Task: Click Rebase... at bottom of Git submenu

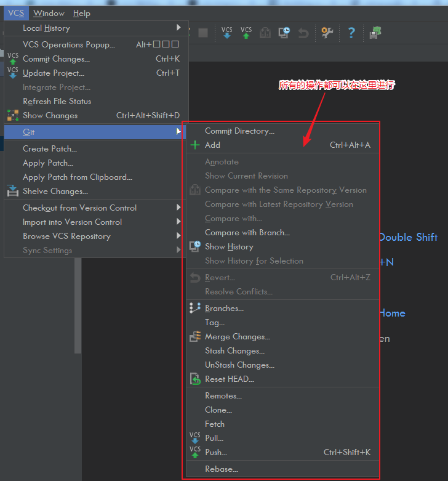Action: (222, 469)
